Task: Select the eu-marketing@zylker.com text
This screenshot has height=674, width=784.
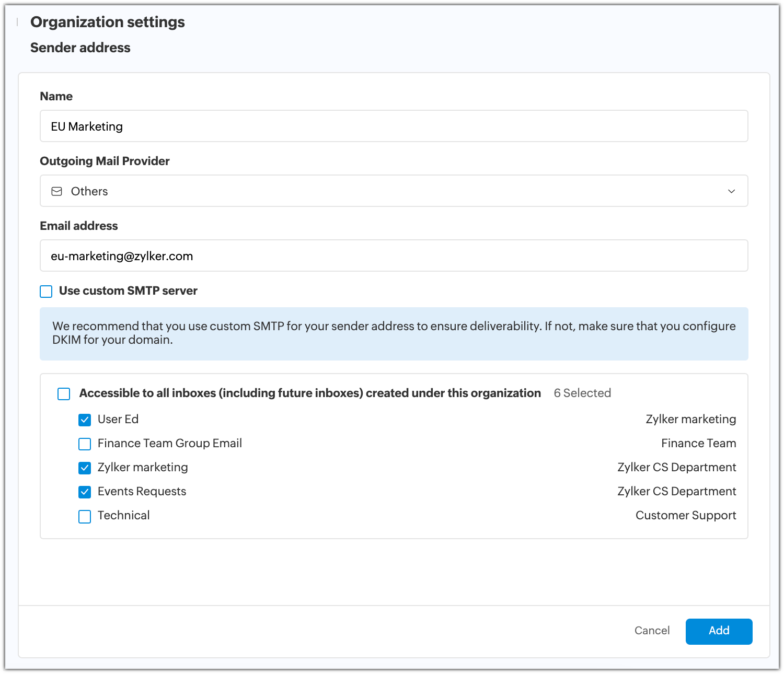Action: click(121, 255)
